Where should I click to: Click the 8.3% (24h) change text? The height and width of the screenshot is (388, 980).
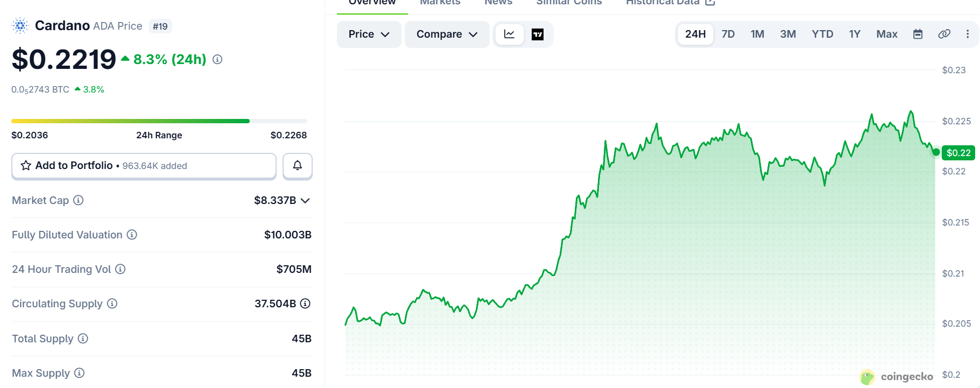(170, 59)
